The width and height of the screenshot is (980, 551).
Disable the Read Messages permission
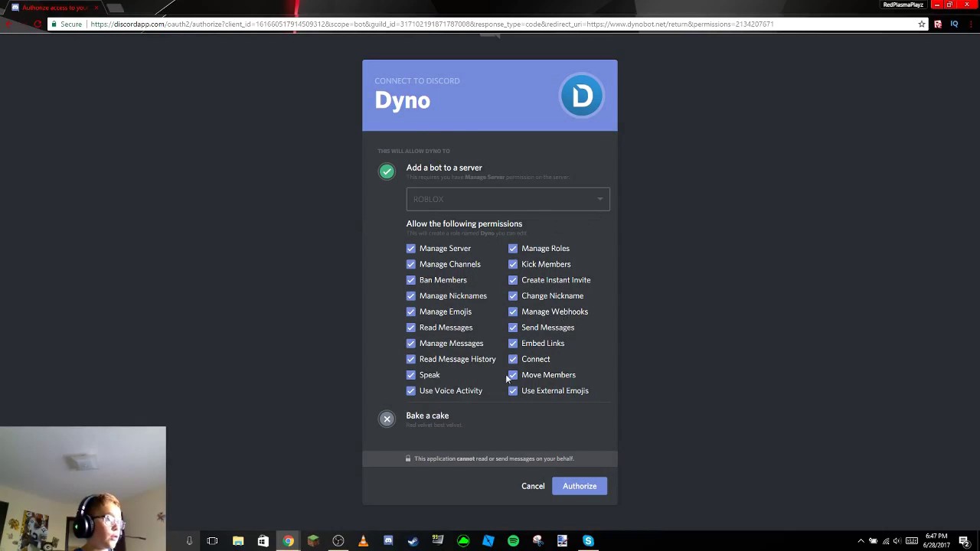pos(411,328)
